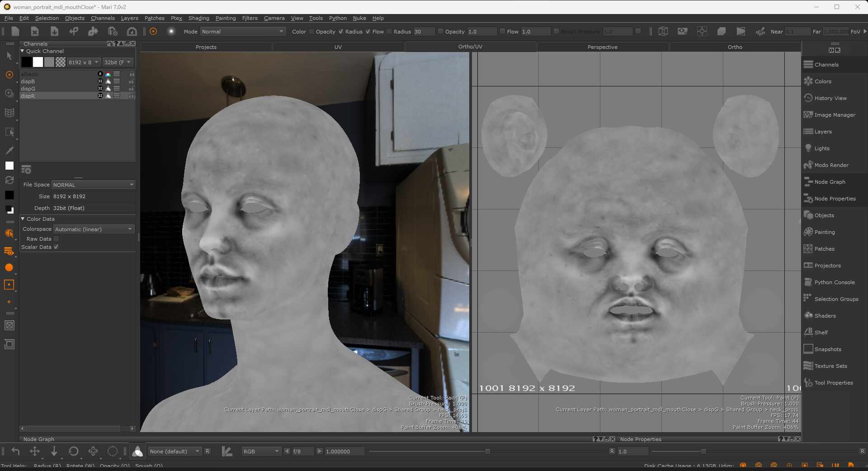868x471 pixels.
Task: Click the new project file icon
Action: 15,31
